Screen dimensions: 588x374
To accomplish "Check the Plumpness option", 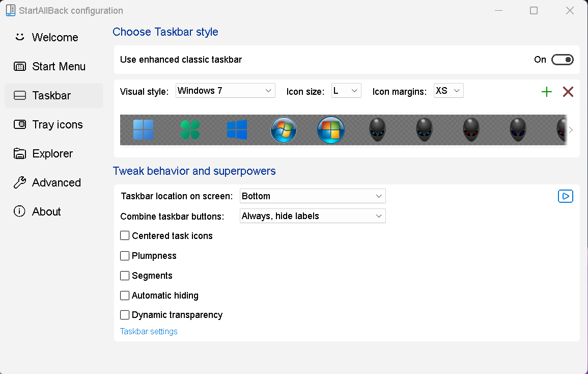I will [125, 256].
